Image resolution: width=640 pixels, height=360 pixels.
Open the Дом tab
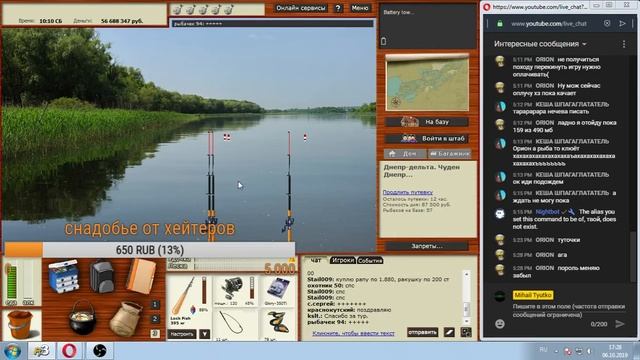[404, 153]
